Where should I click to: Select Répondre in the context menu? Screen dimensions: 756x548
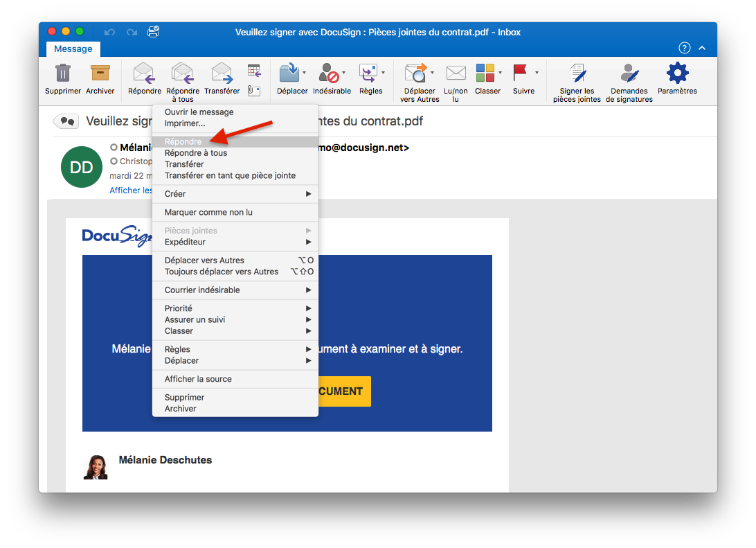click(x=183, y=142)
